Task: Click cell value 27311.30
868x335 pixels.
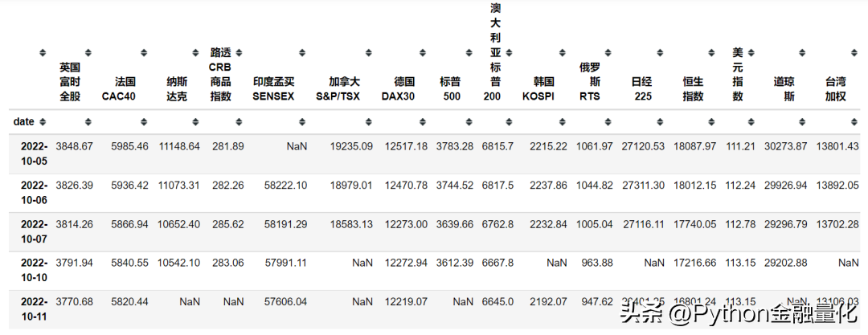Action: pos(643,186)
